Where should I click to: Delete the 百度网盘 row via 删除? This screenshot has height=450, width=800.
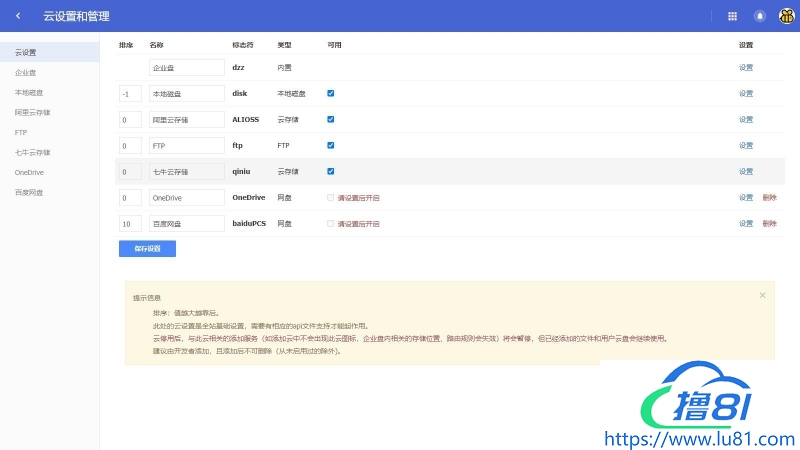(x=769, y=223)
